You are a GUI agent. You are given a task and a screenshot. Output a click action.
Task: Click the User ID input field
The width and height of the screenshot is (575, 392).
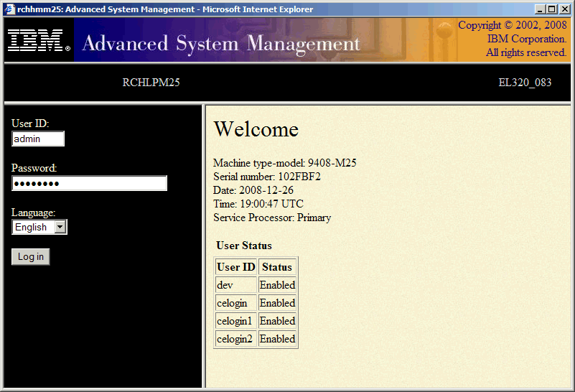[38, 139]
